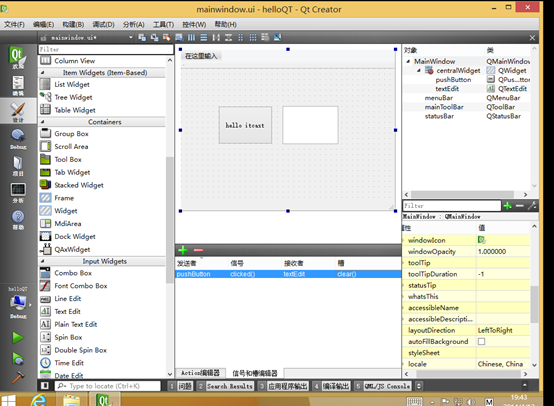Image resolution: width=554 pixels, height=406 pixels.
Task: Open the Qt Welcome mode
Action: (18, 58)
